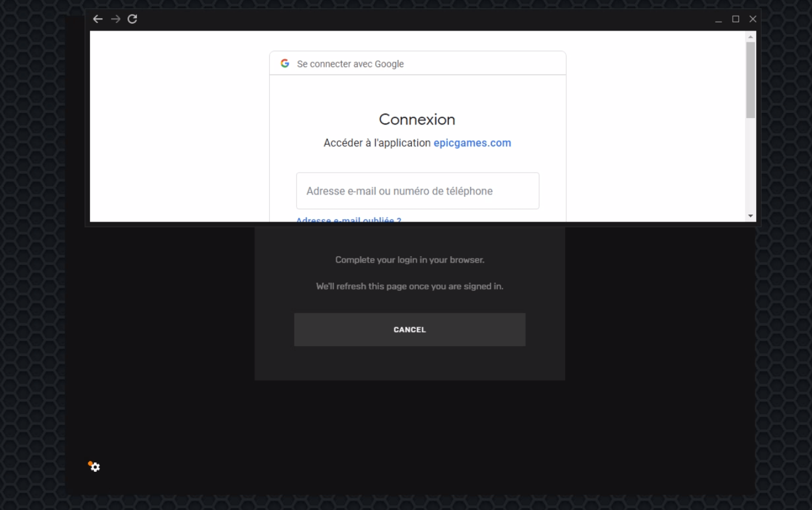
Task: Open the epicgames.com application link
Action: click(472, 143)
